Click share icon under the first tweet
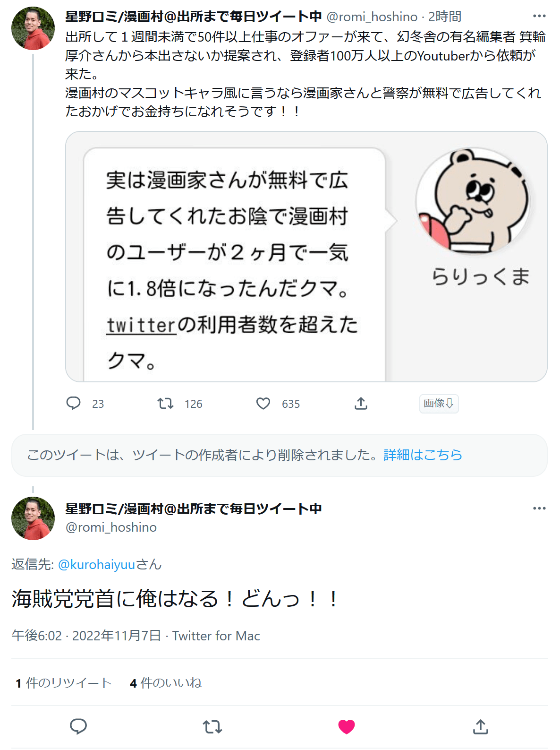 point(361,403)
